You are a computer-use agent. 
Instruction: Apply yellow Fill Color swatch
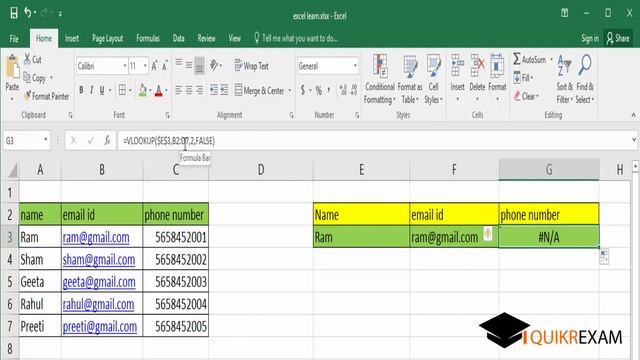coord(143,90)
